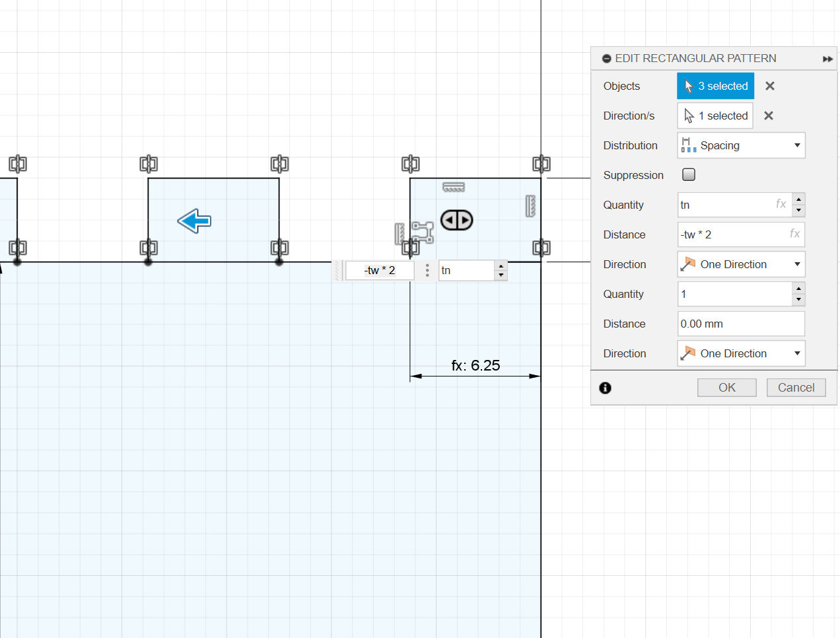Click the Objects 3 selected button
The width and height of the screenshot is (840, 638).
pyautogui.click(x=715, y=86)
